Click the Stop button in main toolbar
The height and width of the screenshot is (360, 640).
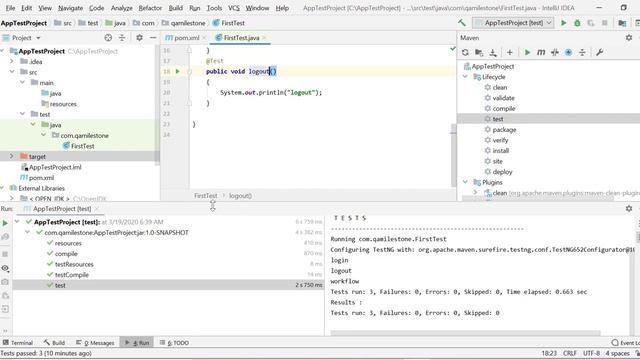[x=604, y=23]
